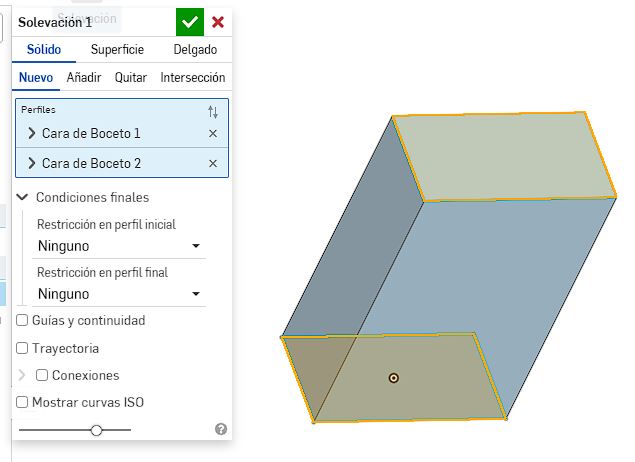Click the slider handle at panel bottom
Image resolution: width=635 pixels, height=462 pixels.
(96, 430)
